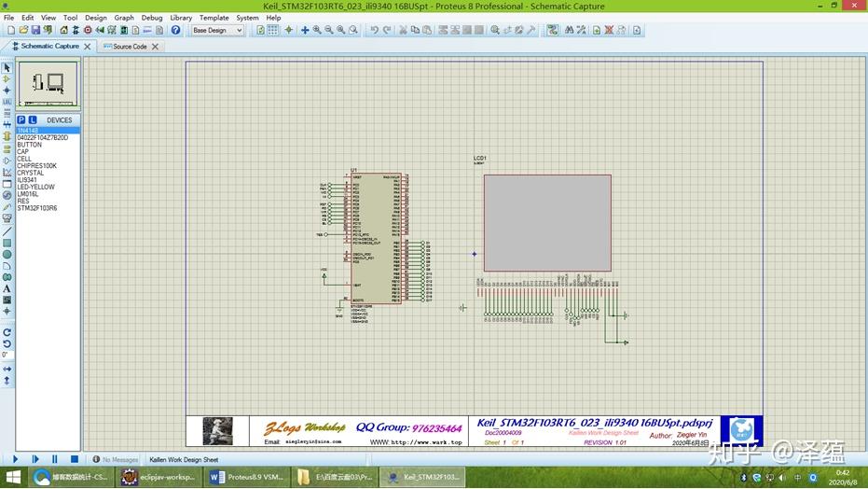This screenshot has width=868, height=489.
Task: Click the rotate clockwise icon
Action: click(x=7, y=332)
